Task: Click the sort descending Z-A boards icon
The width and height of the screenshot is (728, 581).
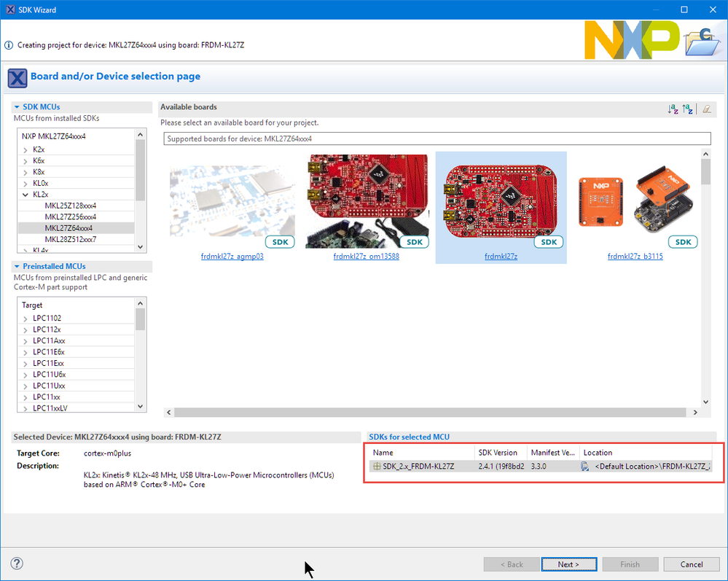Action: (688, 109)
